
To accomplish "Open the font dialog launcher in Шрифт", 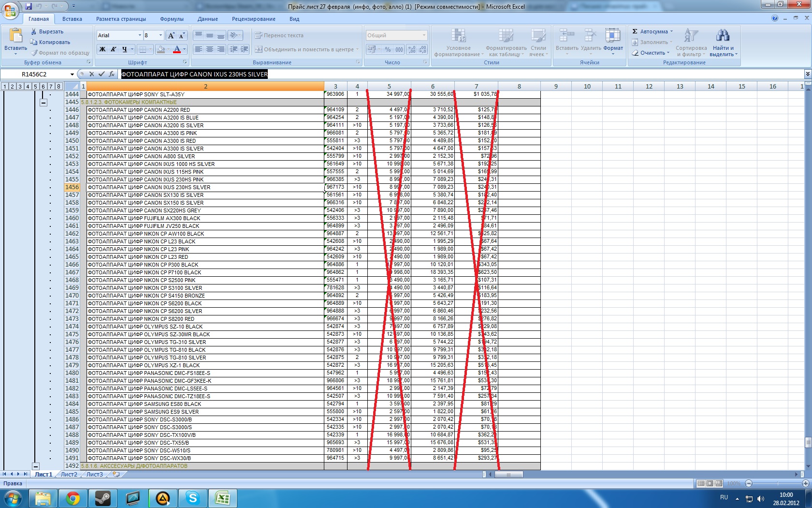I will 185,62.
